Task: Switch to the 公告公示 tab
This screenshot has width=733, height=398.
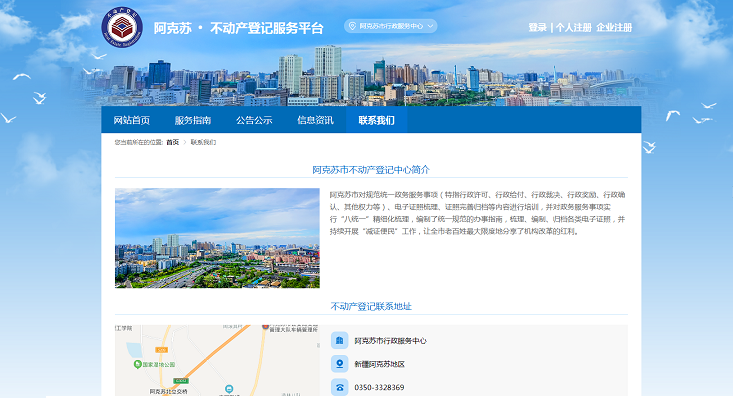Action: point(254,120)
